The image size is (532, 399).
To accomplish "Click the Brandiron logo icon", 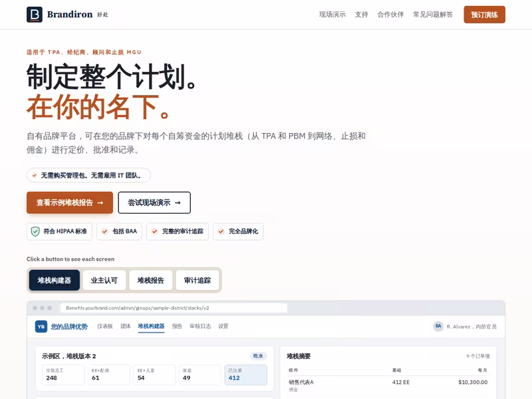I will (x=35, y=15).
